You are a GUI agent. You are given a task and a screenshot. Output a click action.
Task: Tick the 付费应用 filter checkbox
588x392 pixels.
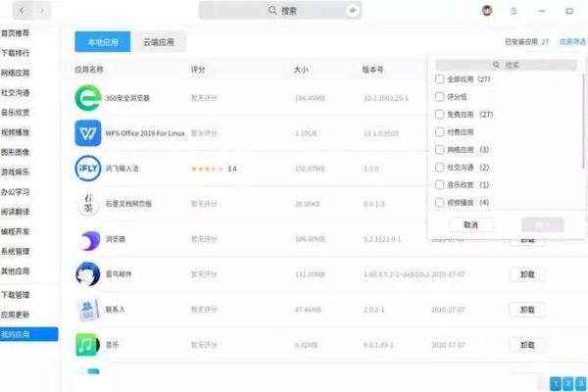tap(438, 131)
